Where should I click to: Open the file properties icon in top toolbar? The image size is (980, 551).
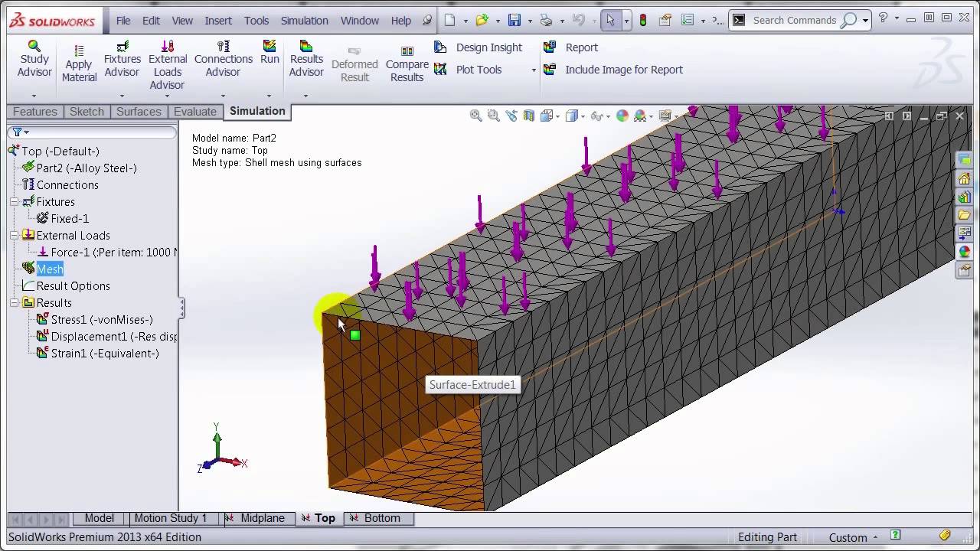pos(665,21)
